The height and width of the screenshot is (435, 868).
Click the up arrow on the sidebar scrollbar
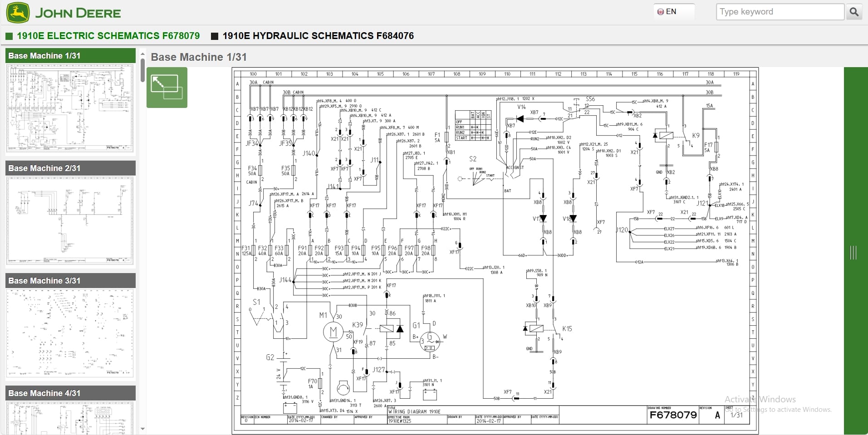click(x=142, y=53)
